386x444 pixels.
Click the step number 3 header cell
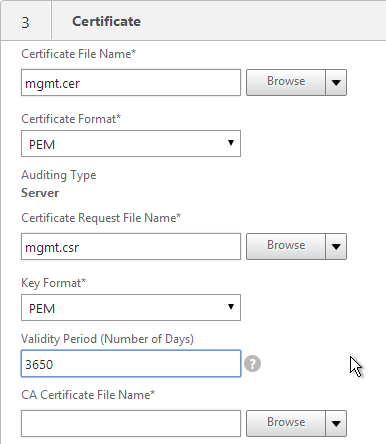click(x=26, y=22)
